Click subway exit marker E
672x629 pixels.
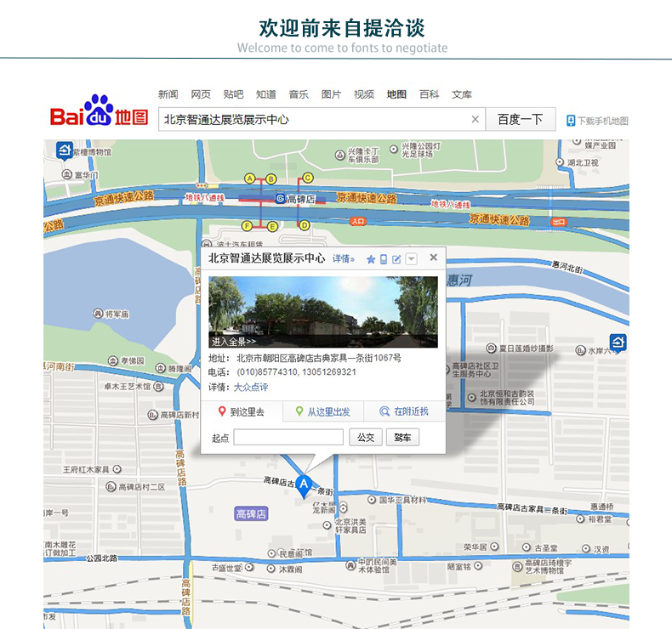272,227
